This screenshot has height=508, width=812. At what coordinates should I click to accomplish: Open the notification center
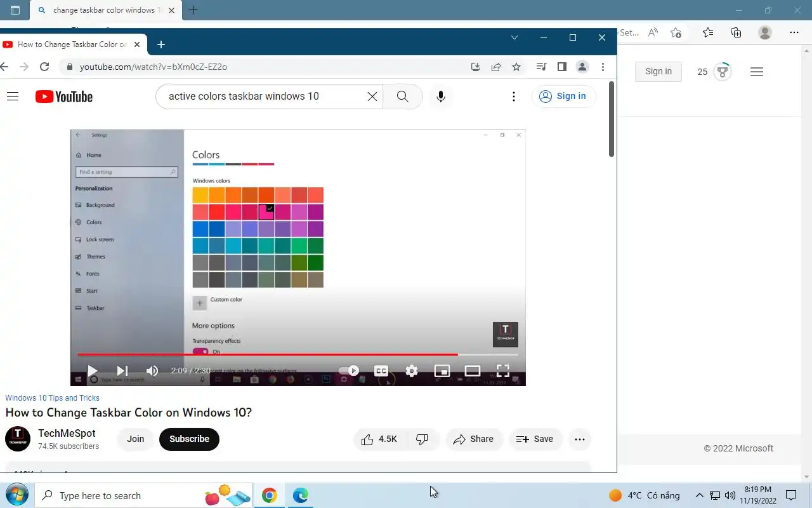[x=791, y=495]
